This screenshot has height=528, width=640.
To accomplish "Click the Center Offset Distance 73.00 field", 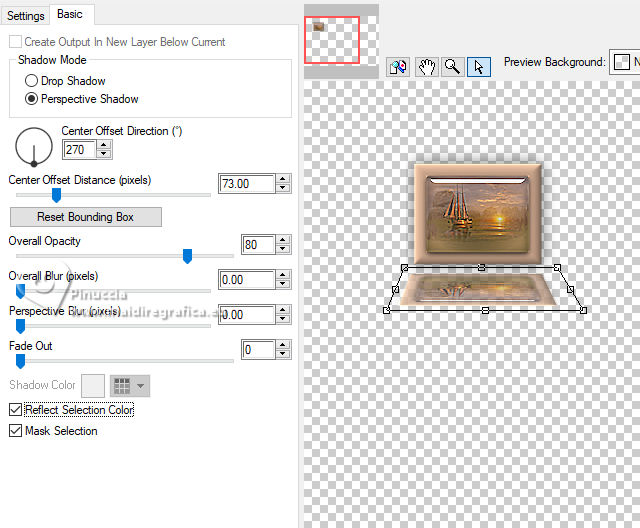I will [x=247, y=184].
